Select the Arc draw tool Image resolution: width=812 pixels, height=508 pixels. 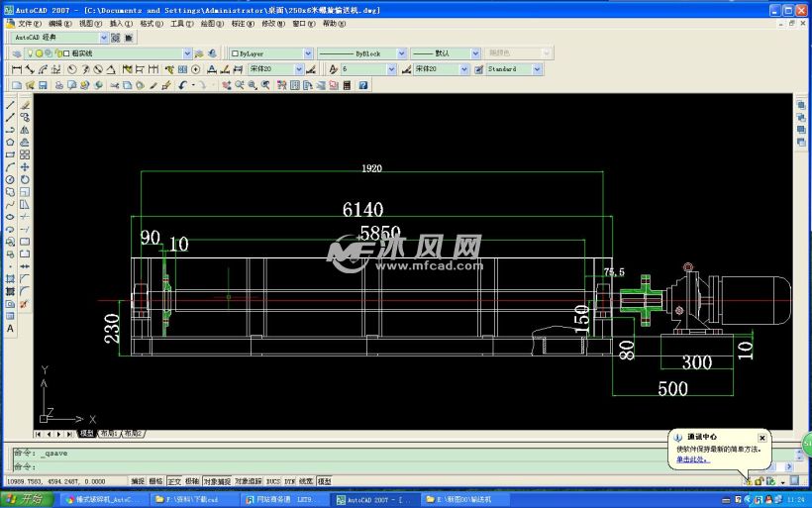[10, 167]
